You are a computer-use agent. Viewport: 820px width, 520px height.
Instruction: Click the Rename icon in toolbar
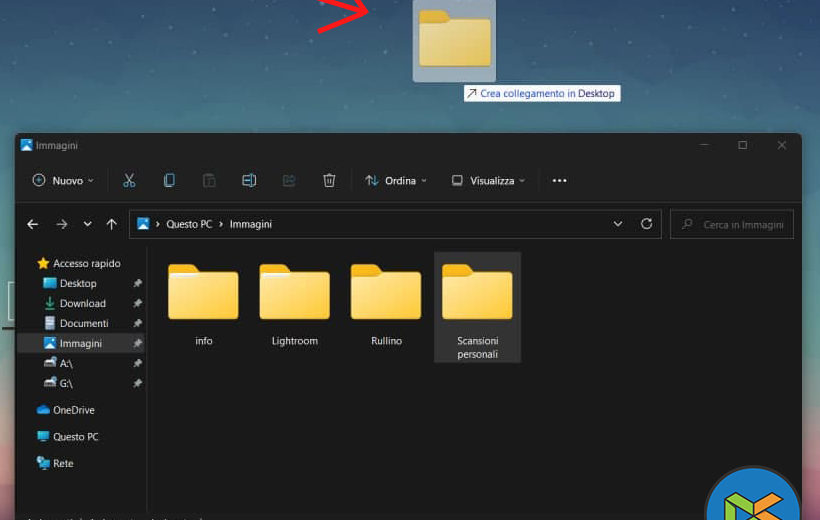coord(249,180)
